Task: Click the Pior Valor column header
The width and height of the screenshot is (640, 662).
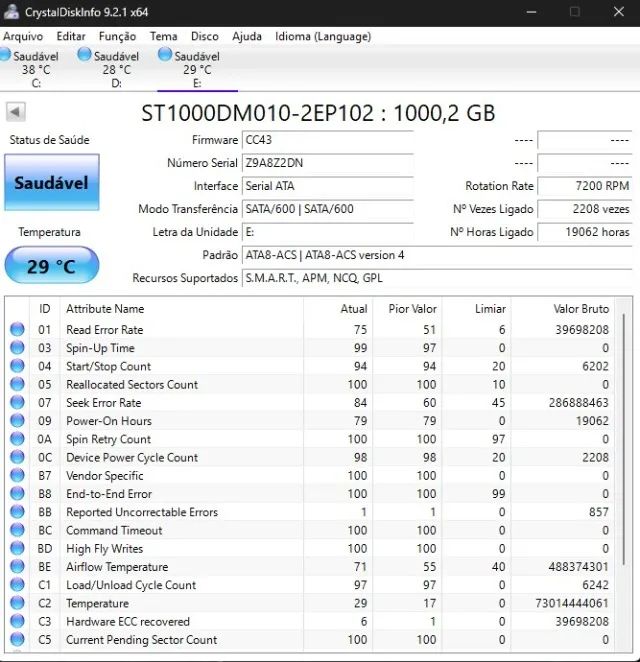Action: point(407,309)
